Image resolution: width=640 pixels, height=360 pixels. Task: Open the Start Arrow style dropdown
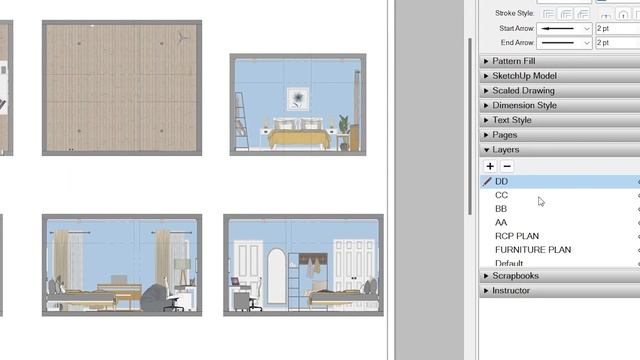coord(564,29)
